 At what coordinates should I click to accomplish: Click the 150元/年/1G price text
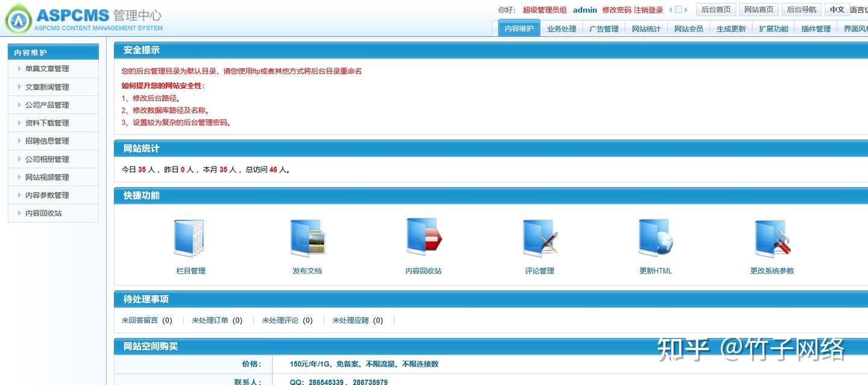click(x=364, y=364)
